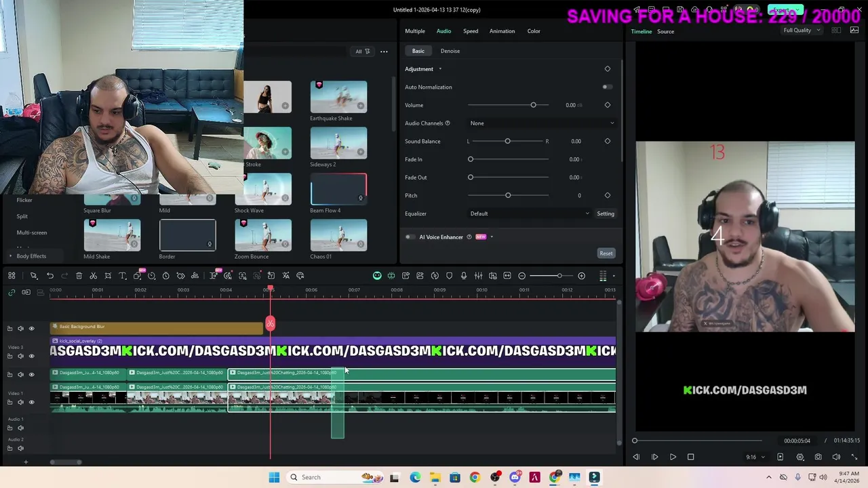Open the timeline toolbar overflow dropdown arrow
This screenshot has height=488, width=868.
614,276
